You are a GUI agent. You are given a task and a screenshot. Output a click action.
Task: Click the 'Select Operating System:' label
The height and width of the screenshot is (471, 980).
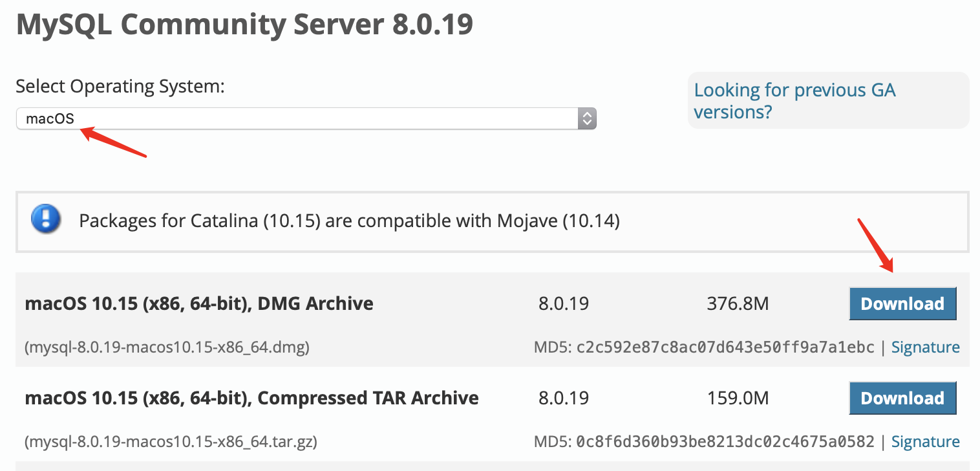tap(120, 87)
